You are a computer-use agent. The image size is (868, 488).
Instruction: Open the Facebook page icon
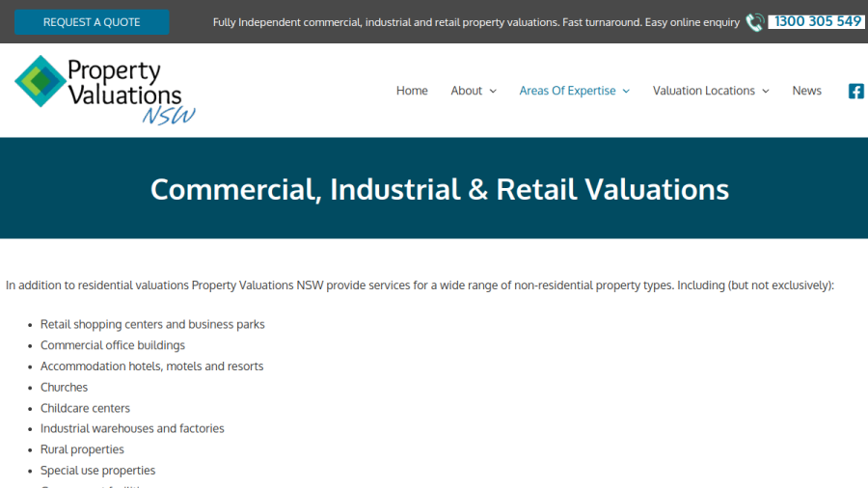point(855,92)
